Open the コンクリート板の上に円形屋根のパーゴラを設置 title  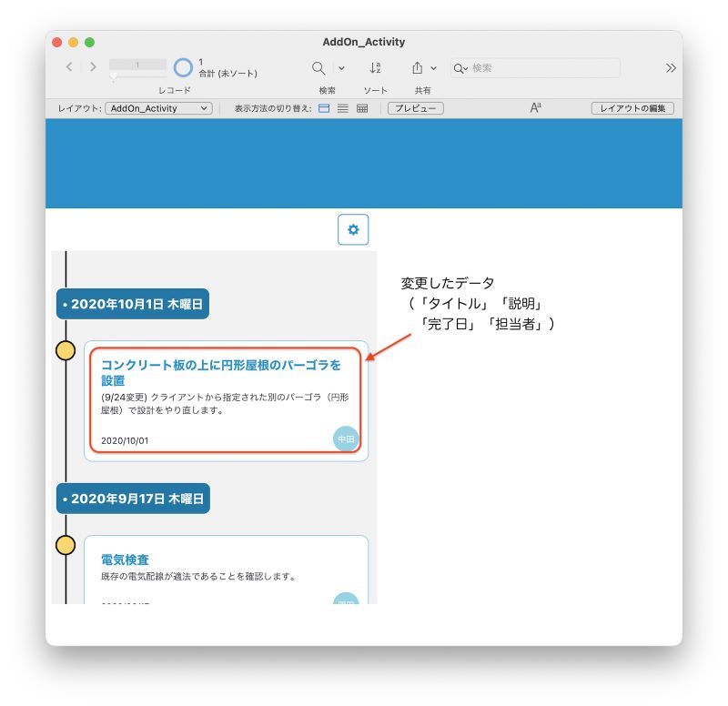tap(221, 372)
